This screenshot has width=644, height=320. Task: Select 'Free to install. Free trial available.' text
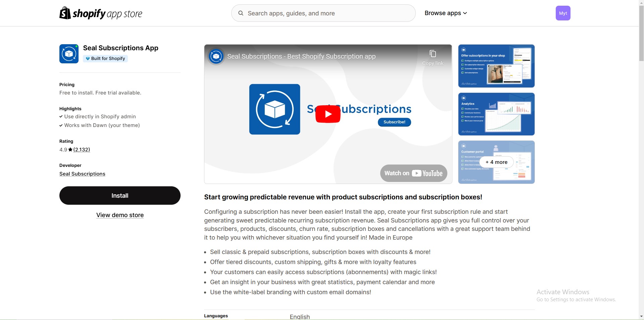(x=100, y=93)
